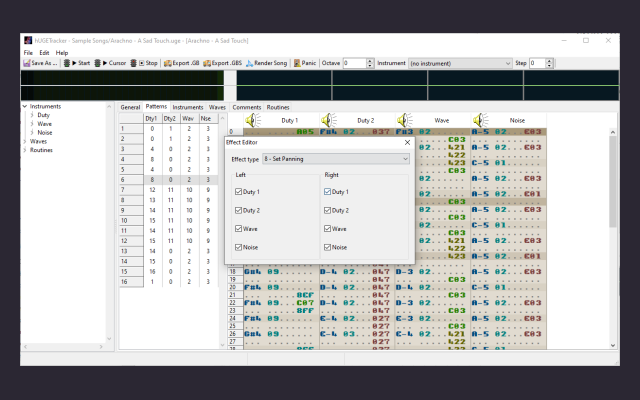
Task: Open the Edit menu
Action: [44, 53]
